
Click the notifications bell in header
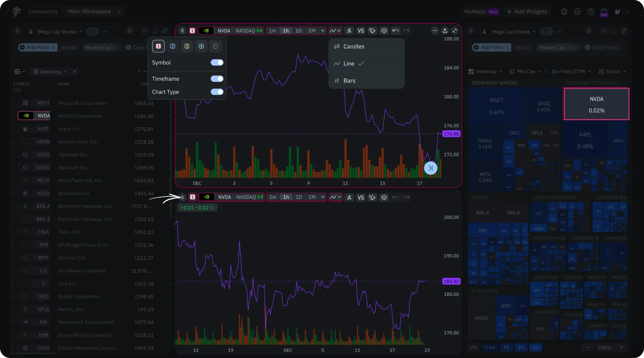click(564, 12)
